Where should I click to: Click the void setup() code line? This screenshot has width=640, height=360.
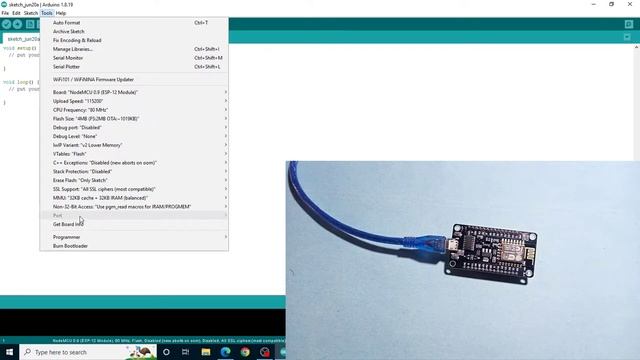[x=20, y=48]
